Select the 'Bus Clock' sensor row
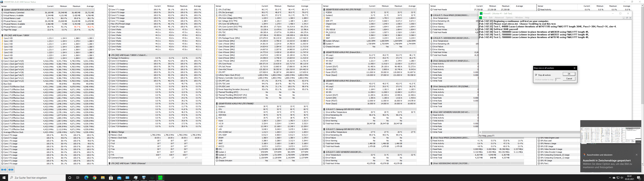The height and width of the screenshot is (181, 644). (x=48, y=84)
